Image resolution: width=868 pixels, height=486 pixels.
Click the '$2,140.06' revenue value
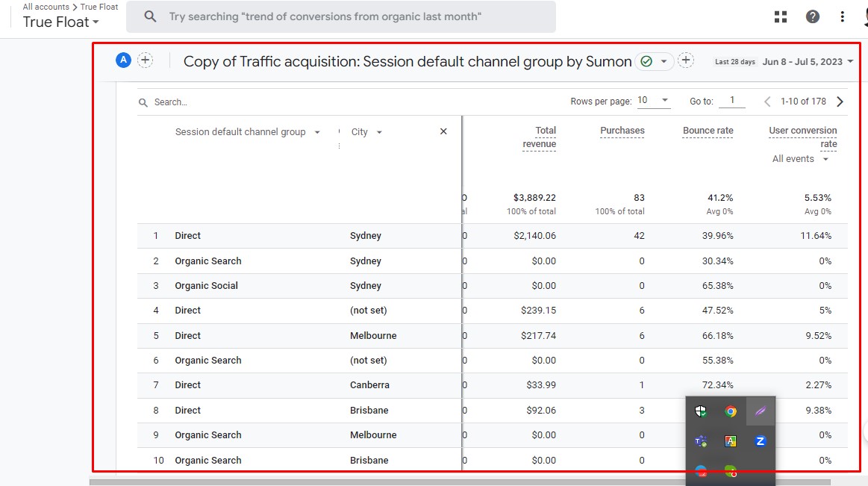point(534,236)
